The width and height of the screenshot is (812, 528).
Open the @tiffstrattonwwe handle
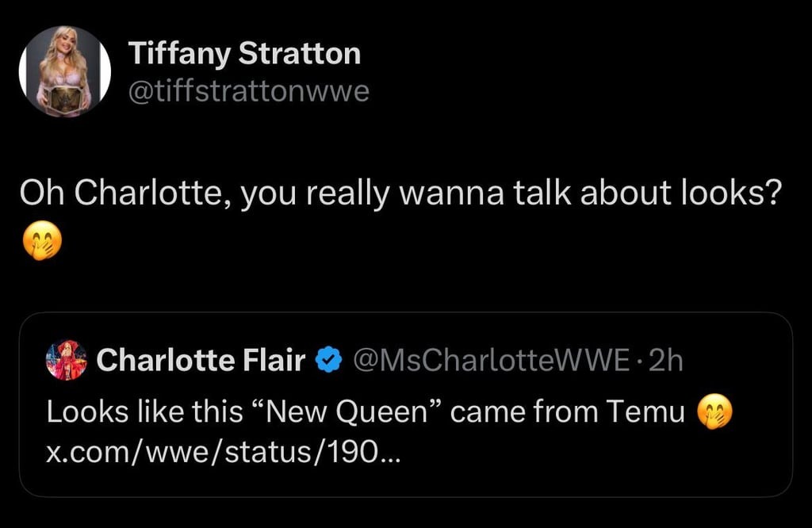248,92
